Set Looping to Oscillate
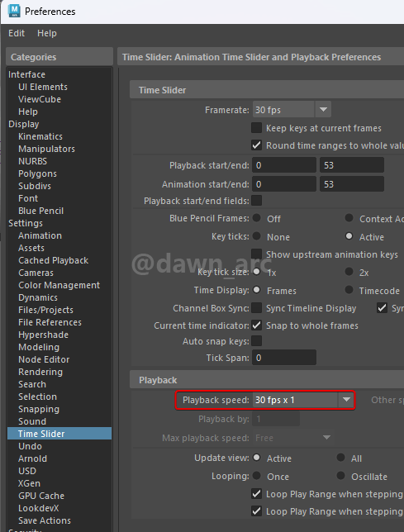 tap(341, 476)
